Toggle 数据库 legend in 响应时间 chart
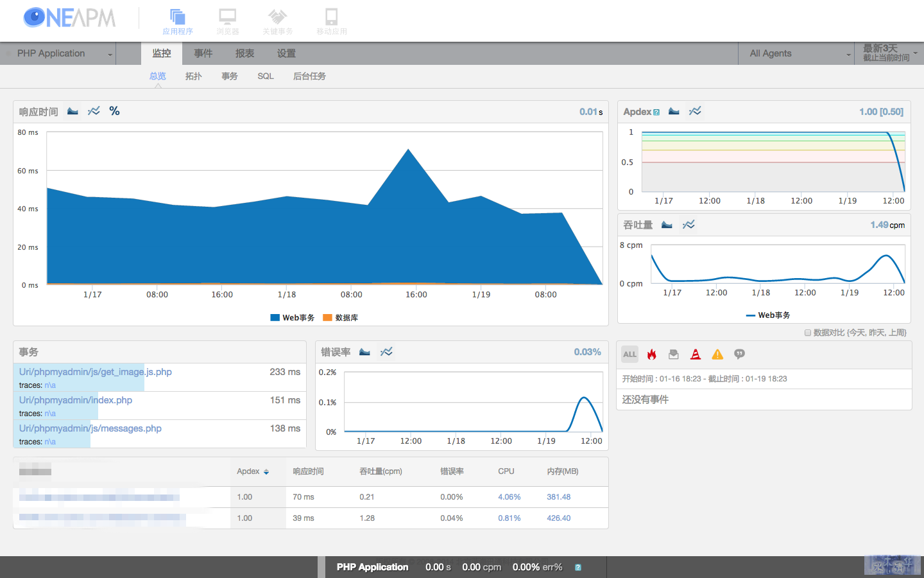 [341, 318]
